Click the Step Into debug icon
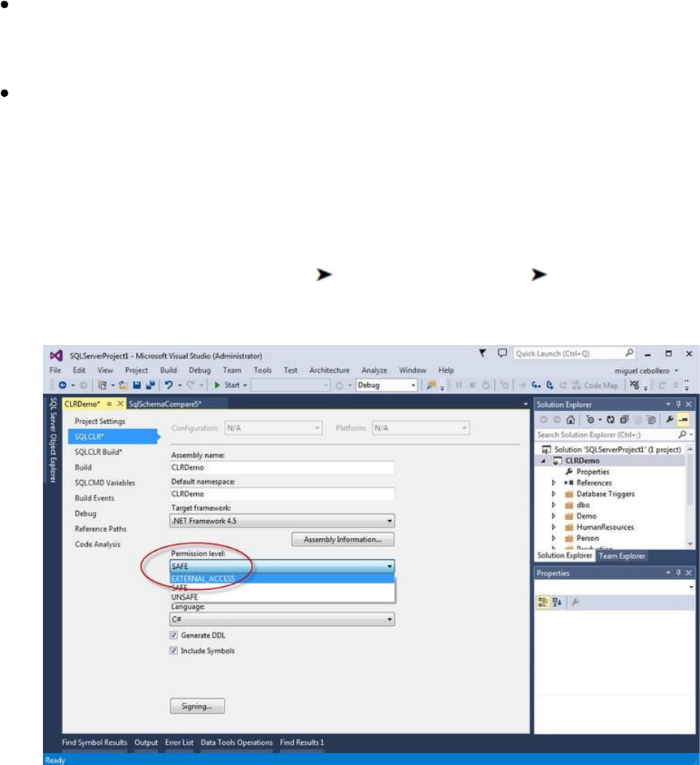Image resolution: width=700 pixels, height=765 pixels. coord(536,385)
